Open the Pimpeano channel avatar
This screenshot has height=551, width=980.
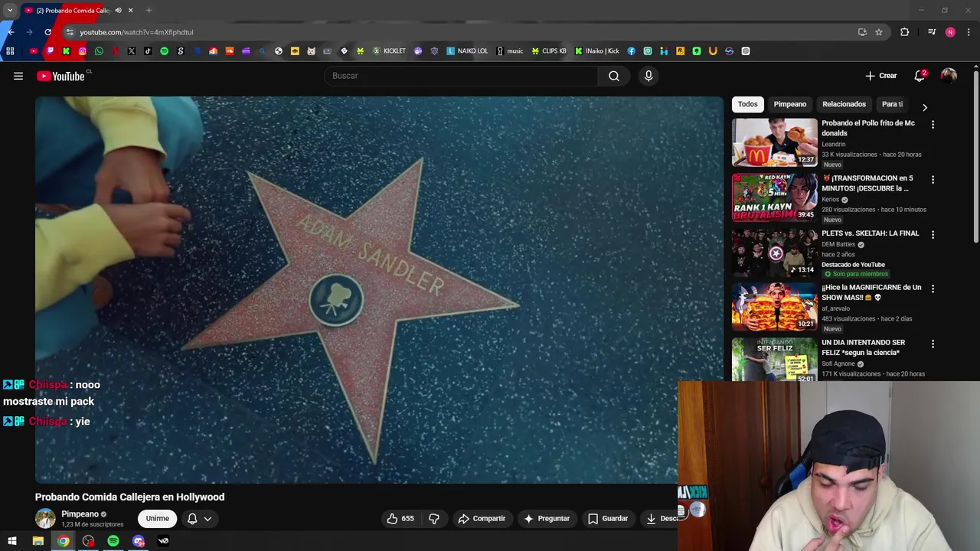coord(45,518)
